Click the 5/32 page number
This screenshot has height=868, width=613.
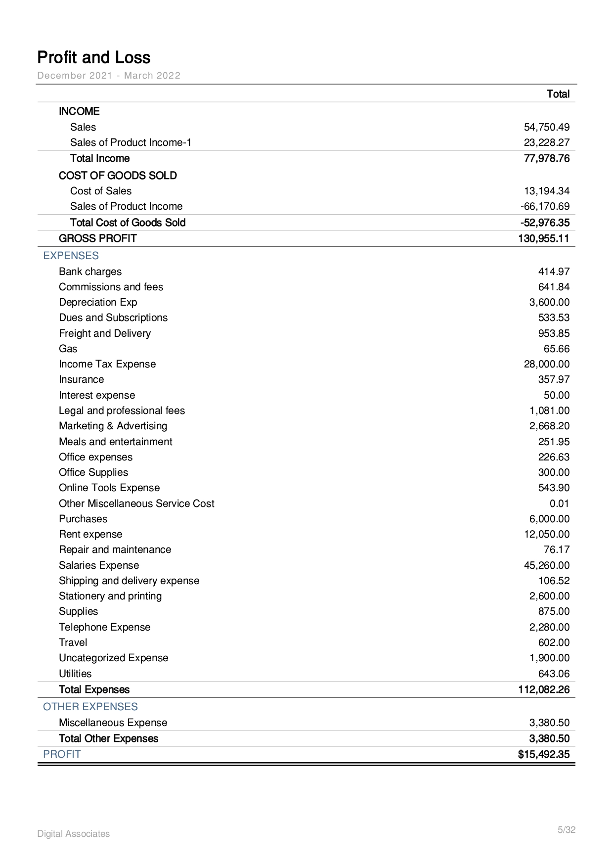[x=567, y=830]
